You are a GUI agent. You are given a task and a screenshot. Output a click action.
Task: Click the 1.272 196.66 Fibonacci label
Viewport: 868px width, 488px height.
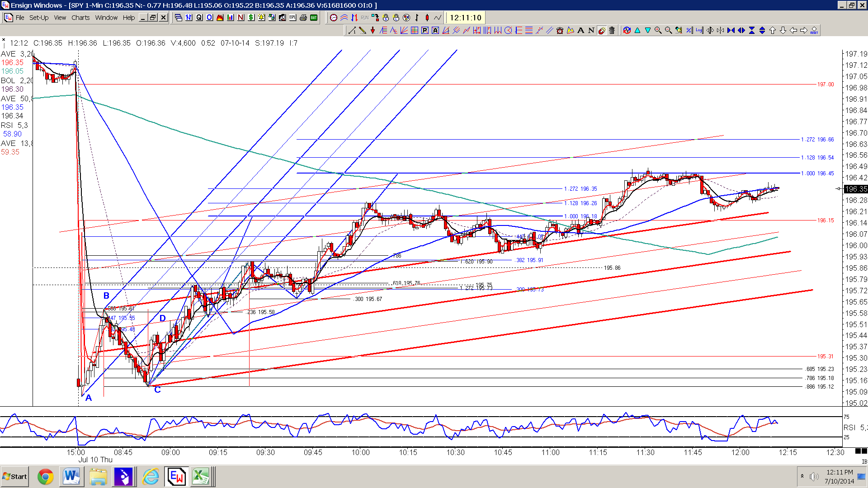[x=817, y=140]
